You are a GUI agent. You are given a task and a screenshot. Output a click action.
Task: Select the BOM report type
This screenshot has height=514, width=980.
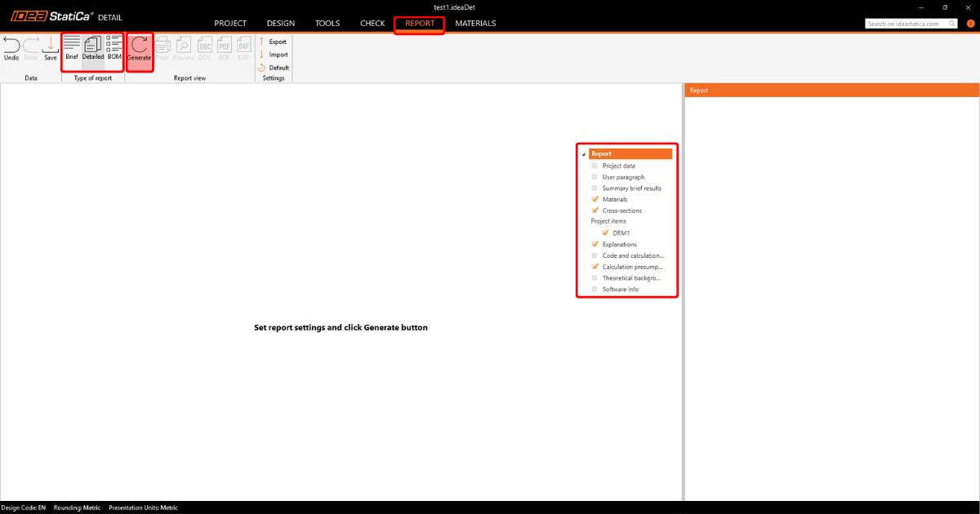[x=114, y=48]
